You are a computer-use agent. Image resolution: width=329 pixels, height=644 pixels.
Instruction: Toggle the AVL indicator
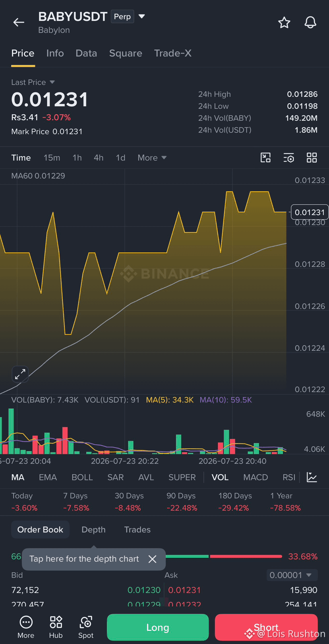click(146, 477)
